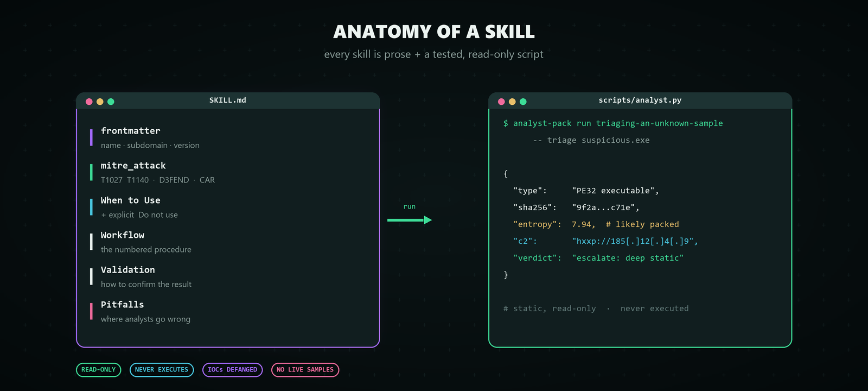Click 'how to confirm the result' text

146,285
